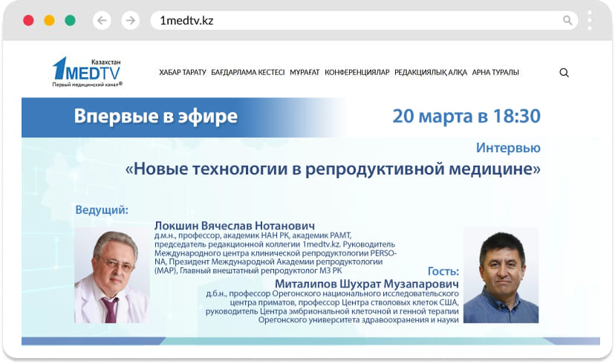The width and height of the screenshot is (615, 364).
Task: Click the Гость: label
Action: pos(443,271)
